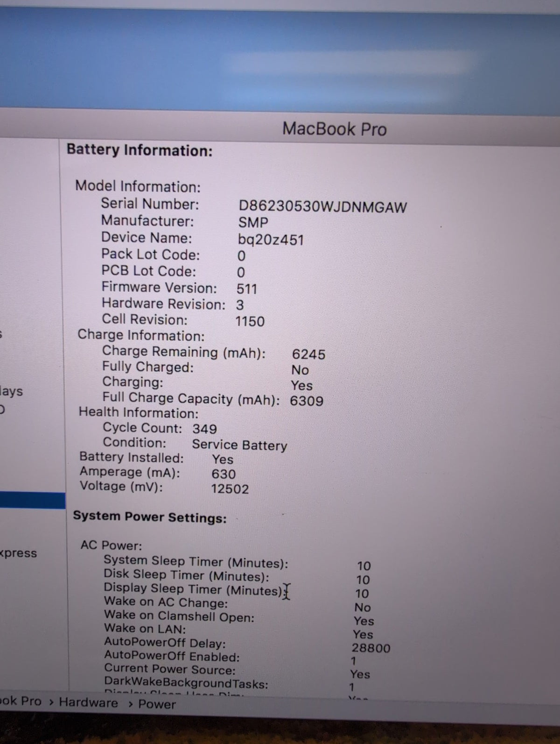Select the Display Sleep Timer (Minutes) label
This screenshot has height=744, width=560.
point(193,589)
